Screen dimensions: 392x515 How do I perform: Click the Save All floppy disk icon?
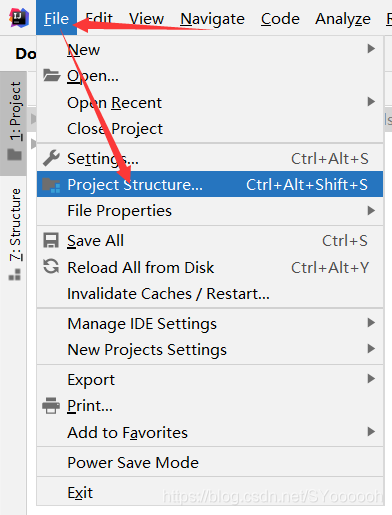tap(51, 240)
